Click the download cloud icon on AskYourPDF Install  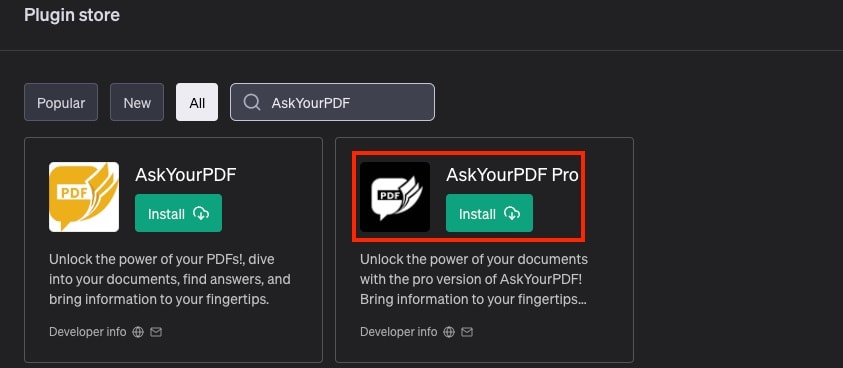point(201,214)
